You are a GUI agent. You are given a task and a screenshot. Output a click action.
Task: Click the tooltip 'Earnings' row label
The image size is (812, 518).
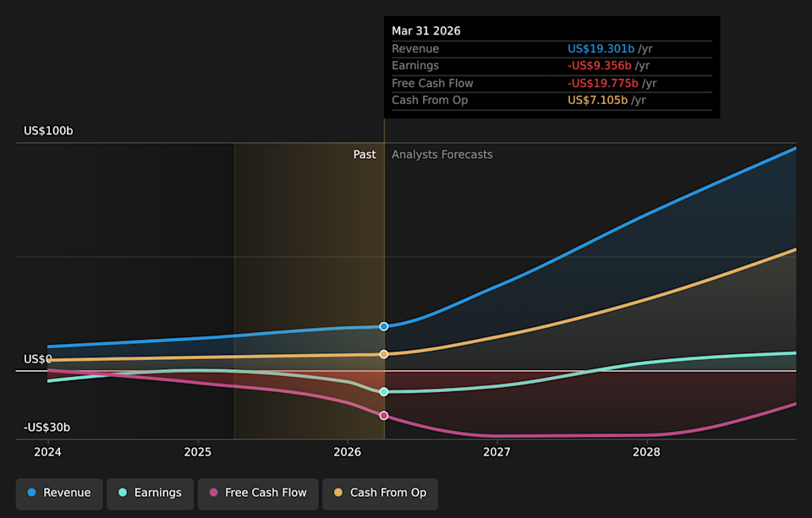[415, 66]
